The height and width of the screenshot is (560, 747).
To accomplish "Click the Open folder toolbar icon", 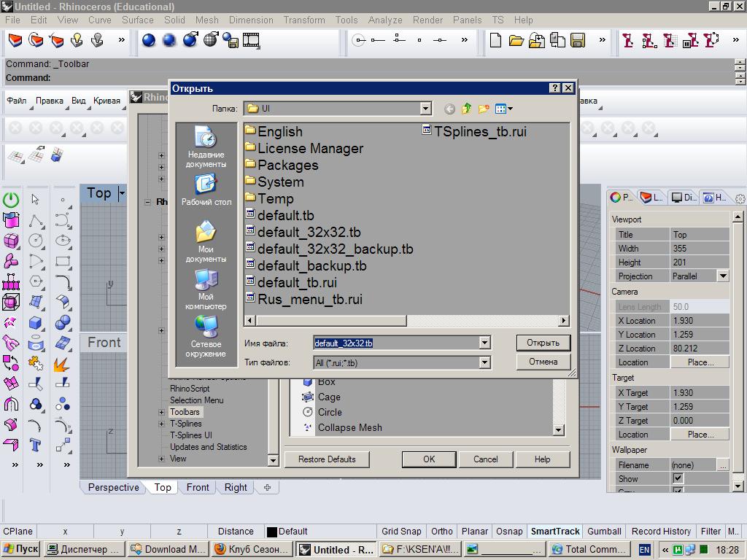I will [x=516, y=41].
